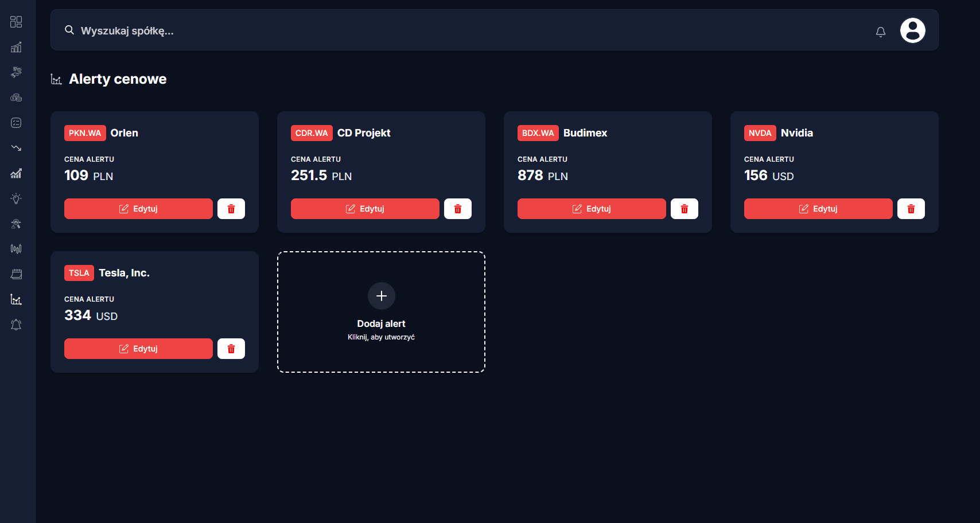980x523 pixels.
Task: Delete the Nvidia alert with trash icon
Action: (911, 209)
